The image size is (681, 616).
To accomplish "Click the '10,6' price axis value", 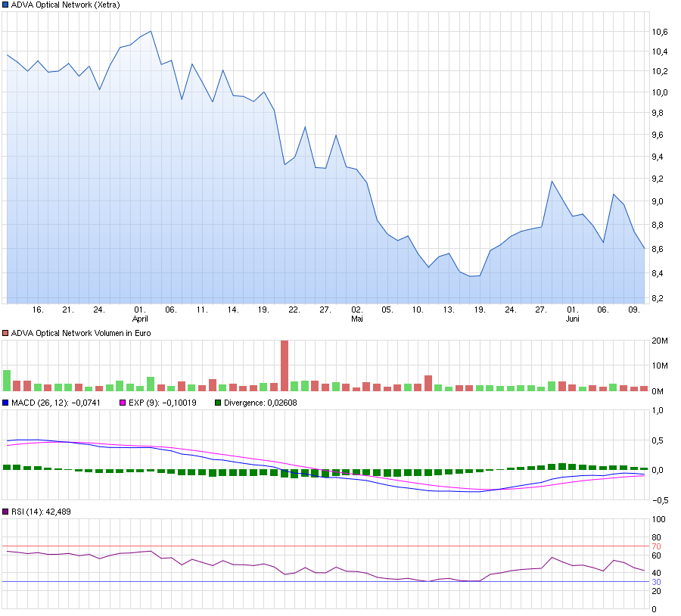I will tap(660, 32).
